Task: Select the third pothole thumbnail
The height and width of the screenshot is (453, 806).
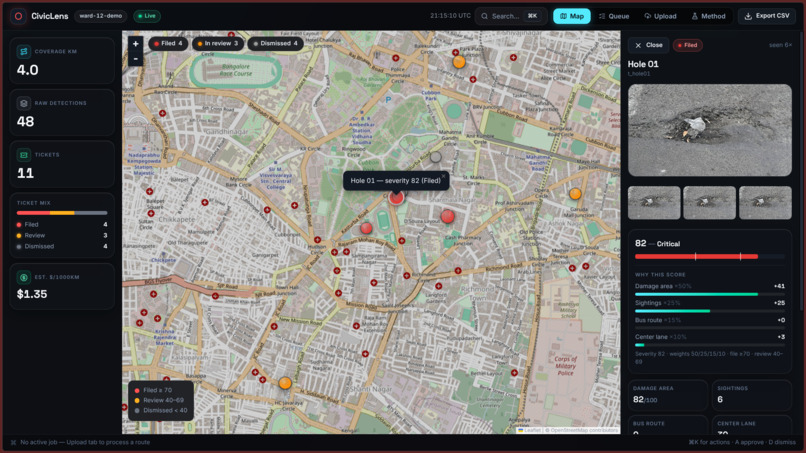Action: [765, 203]
